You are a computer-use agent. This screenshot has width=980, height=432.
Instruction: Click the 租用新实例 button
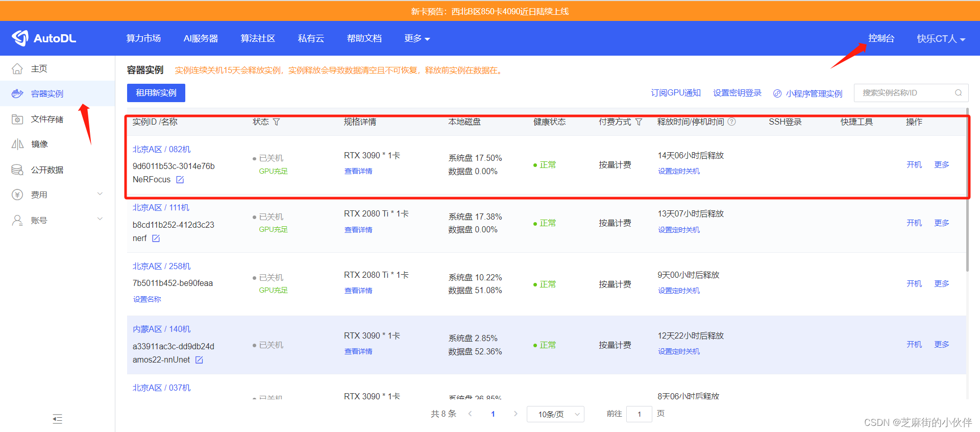(156, 93)
